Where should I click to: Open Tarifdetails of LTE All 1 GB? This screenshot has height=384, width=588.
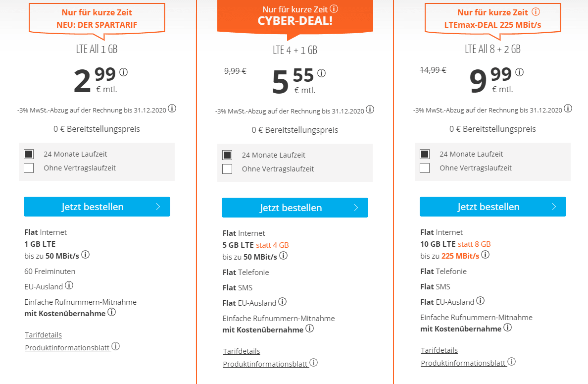[x=44, y=335]
